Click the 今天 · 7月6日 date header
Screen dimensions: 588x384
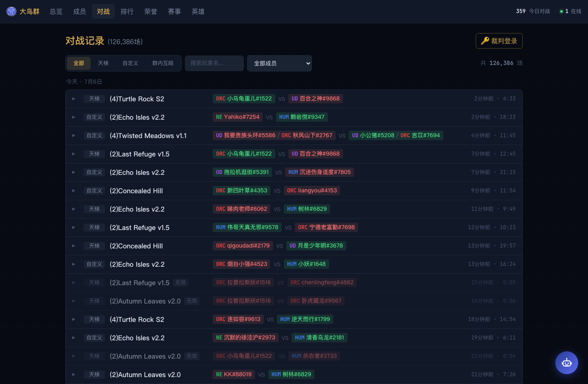point(84,82)
